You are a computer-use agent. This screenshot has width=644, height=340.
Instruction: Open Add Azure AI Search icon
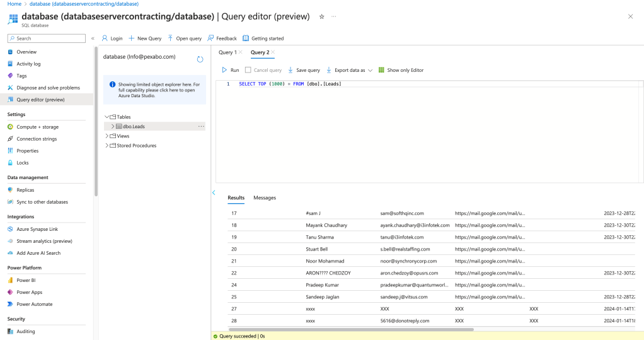tap(10, 253)
